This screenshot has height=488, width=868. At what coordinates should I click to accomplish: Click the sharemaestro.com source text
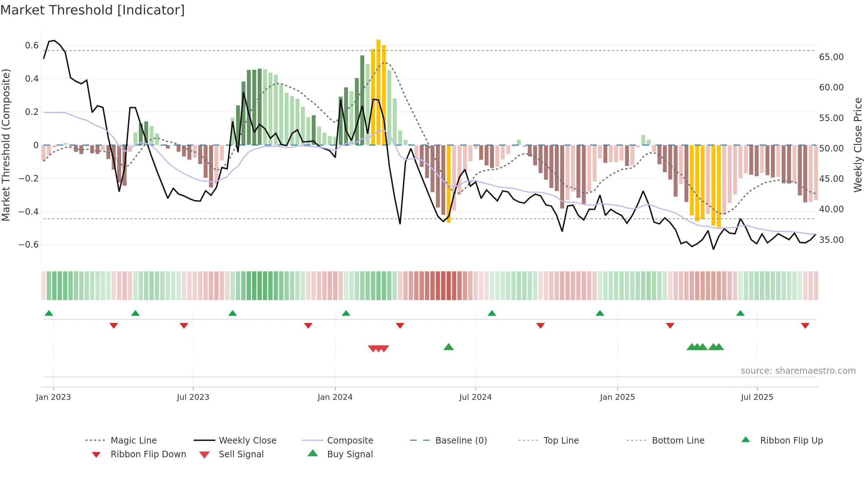tap(798, 371)
